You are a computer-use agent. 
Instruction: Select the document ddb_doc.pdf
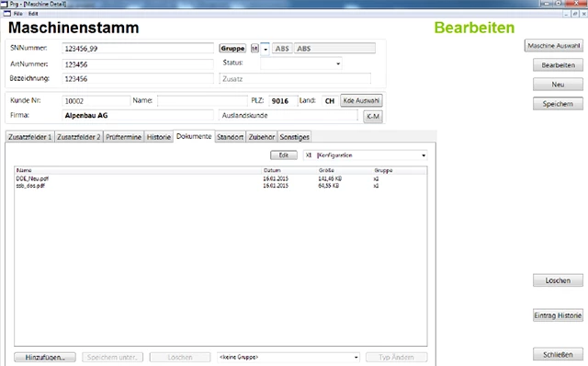click(30, 186)
